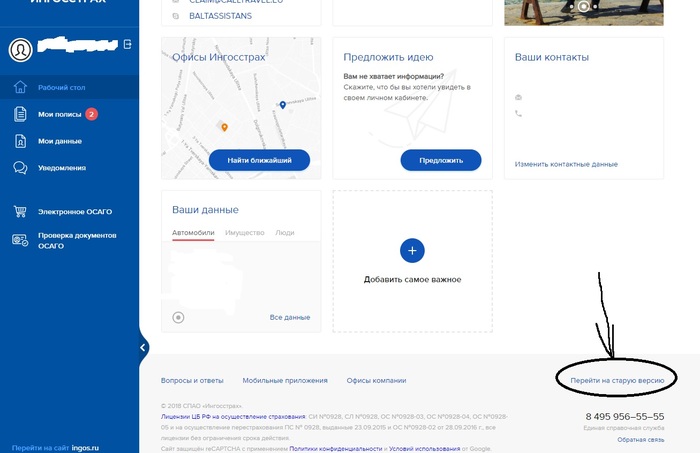Click the Все данные link
Viewport: 700px width, 453px height.
point(290,318)
